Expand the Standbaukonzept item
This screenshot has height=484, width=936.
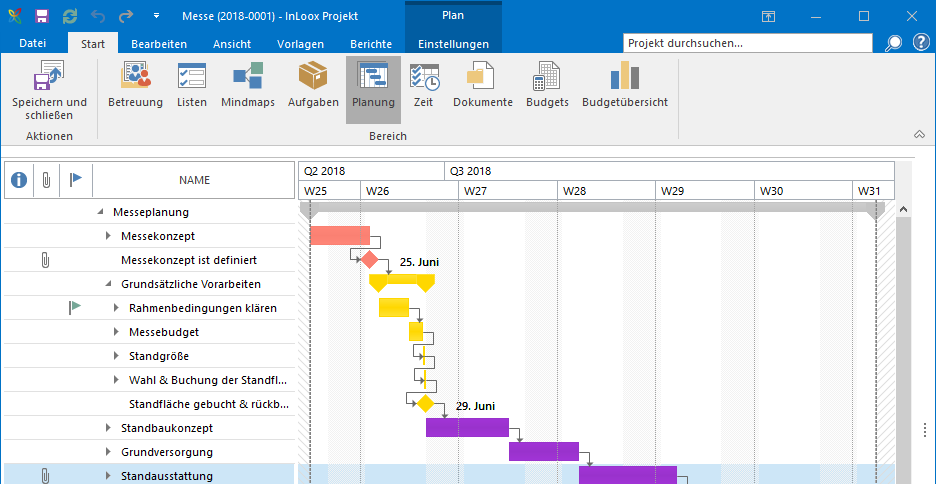(x=108, y=428)
